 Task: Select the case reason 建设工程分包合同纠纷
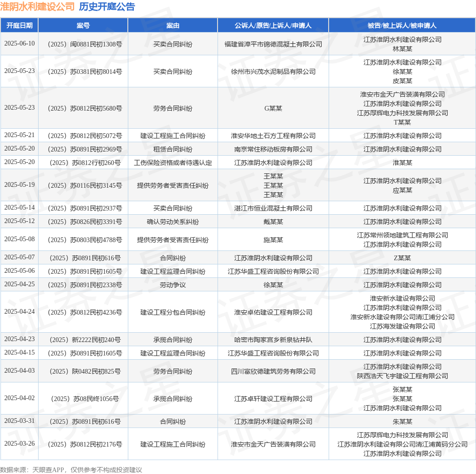point(173,312)
